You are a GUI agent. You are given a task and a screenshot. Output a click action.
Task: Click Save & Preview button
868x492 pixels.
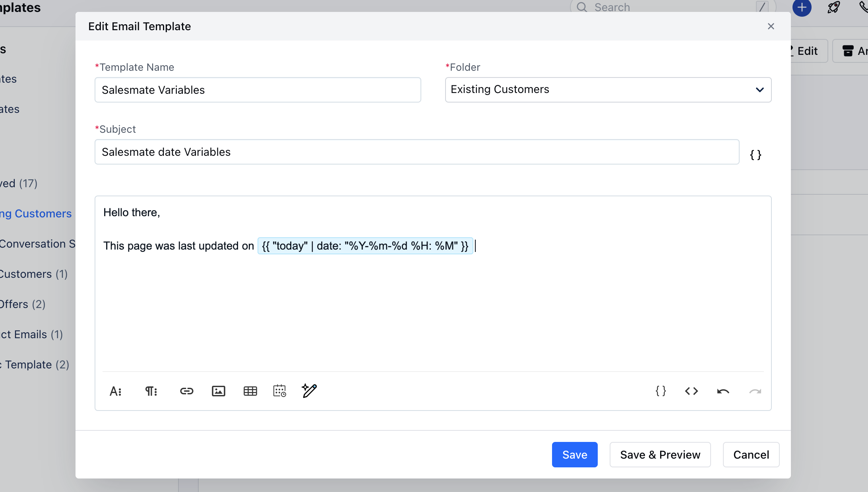660,455
